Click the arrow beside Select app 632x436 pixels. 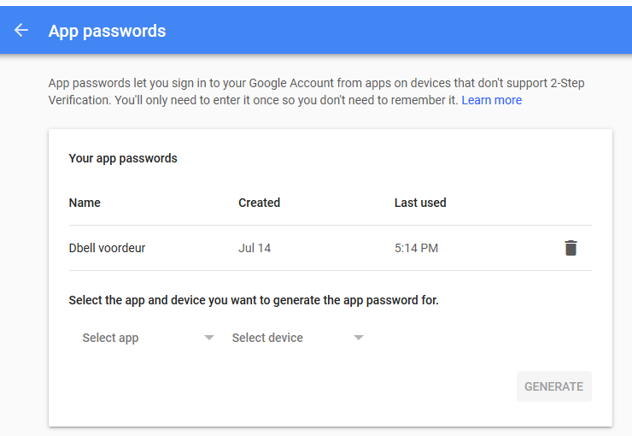(209, 338)
